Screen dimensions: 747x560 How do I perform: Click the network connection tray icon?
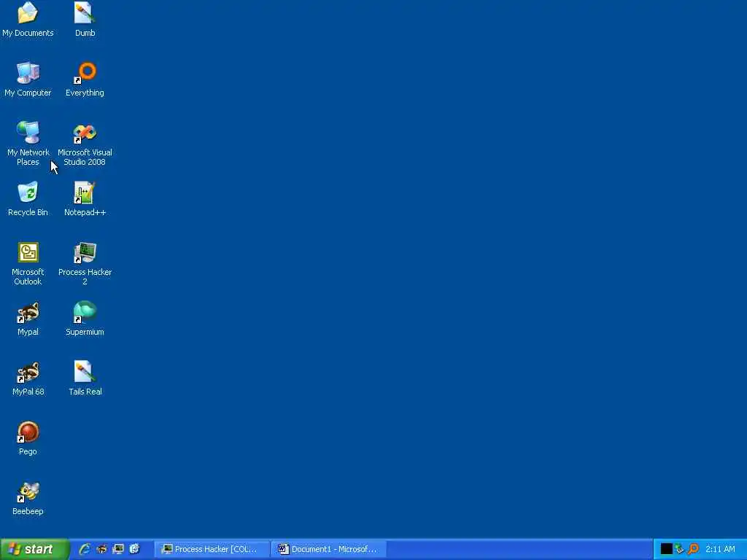point(680,549)
